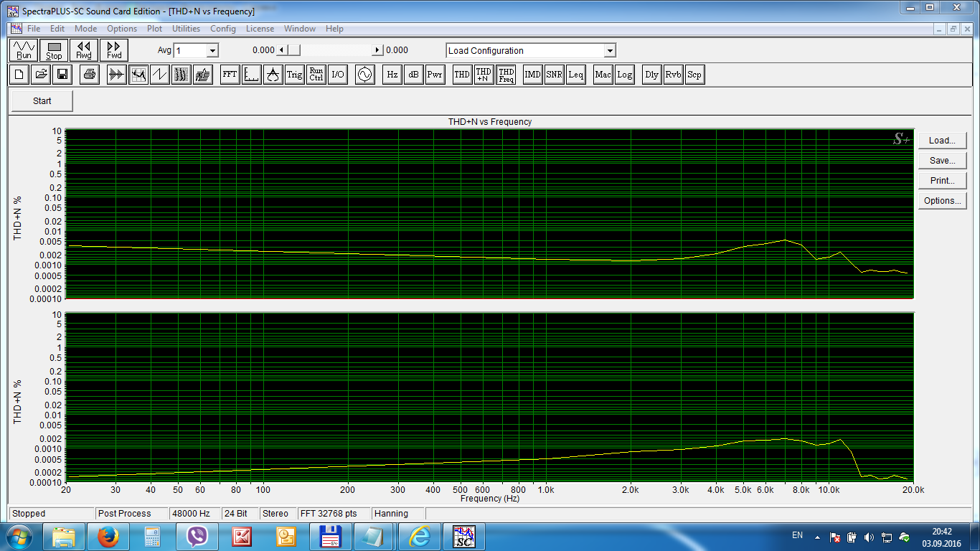Click the Options... button beside plot
This screenshot has height=551, width=980.
[942, 201]
